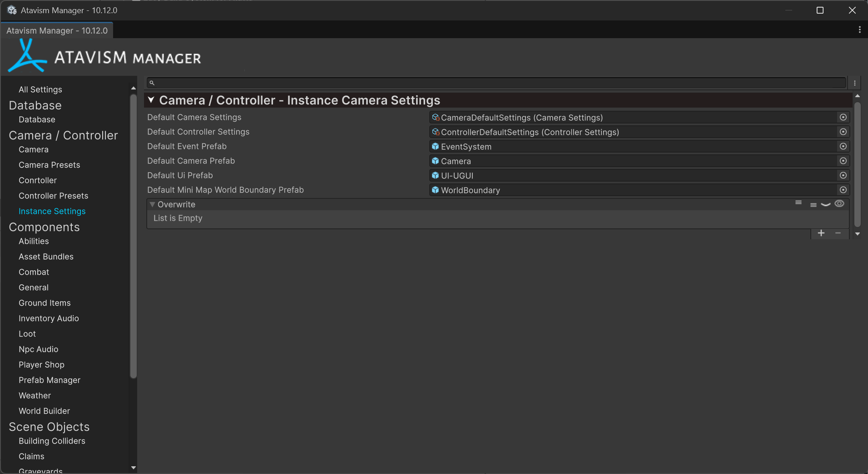Screen dimensions: 868x474
Task: Click the settings panel scroll down arrow
Action: pos(858,234)
